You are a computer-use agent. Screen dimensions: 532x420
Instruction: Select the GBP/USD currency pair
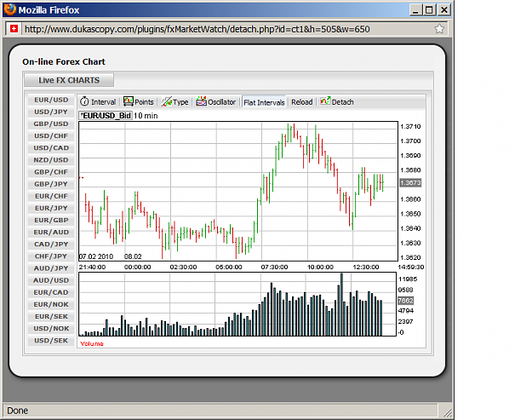51,124
